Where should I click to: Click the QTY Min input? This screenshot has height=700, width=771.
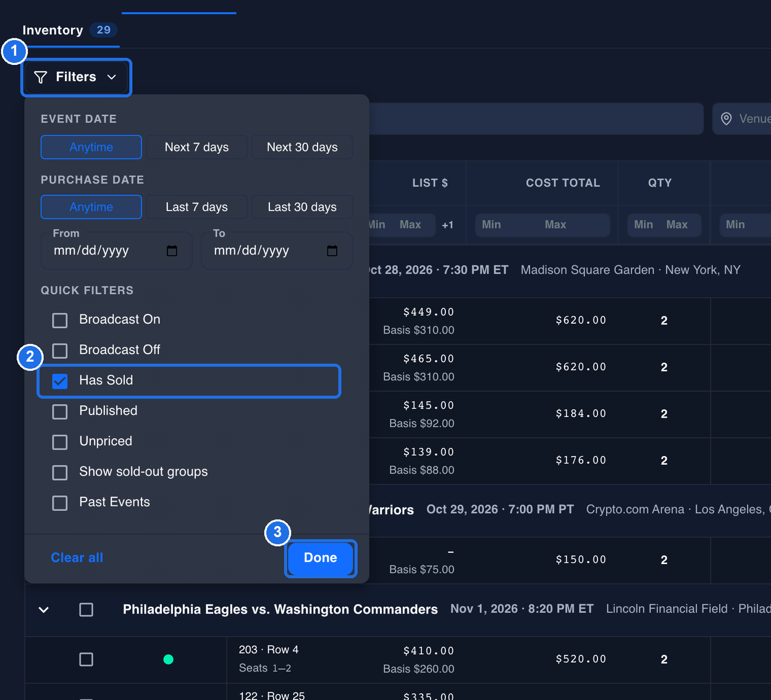click(x=644, y=225)
